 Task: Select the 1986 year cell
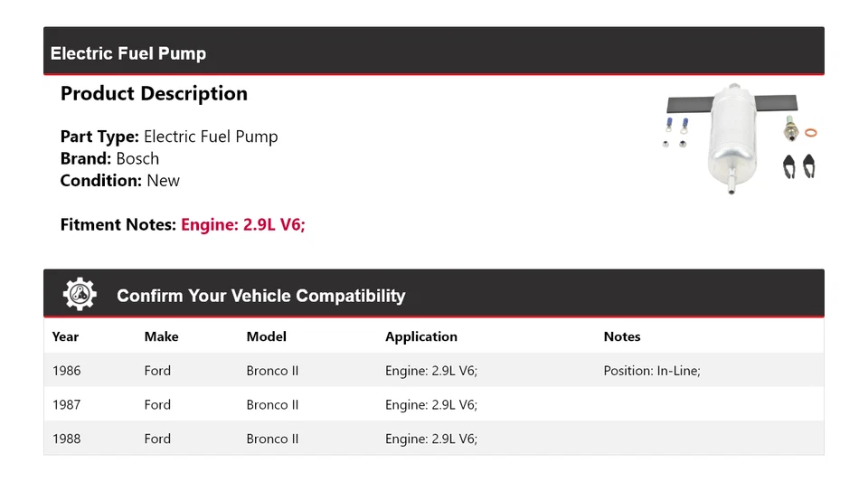[x=66, y=371]
